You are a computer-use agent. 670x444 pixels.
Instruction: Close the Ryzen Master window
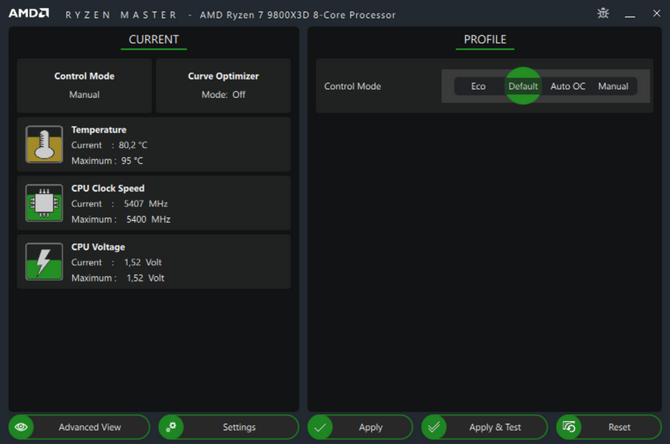(x=656, y=14)
